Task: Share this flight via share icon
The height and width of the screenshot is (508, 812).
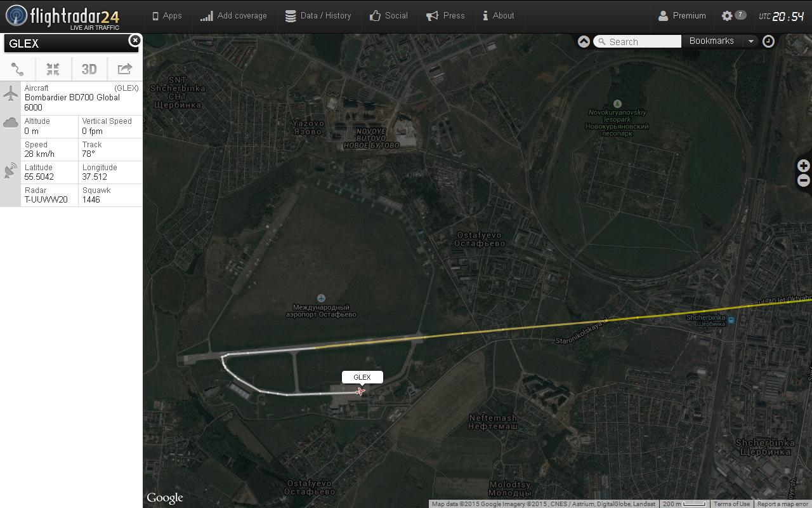Action: coord(125,69)
